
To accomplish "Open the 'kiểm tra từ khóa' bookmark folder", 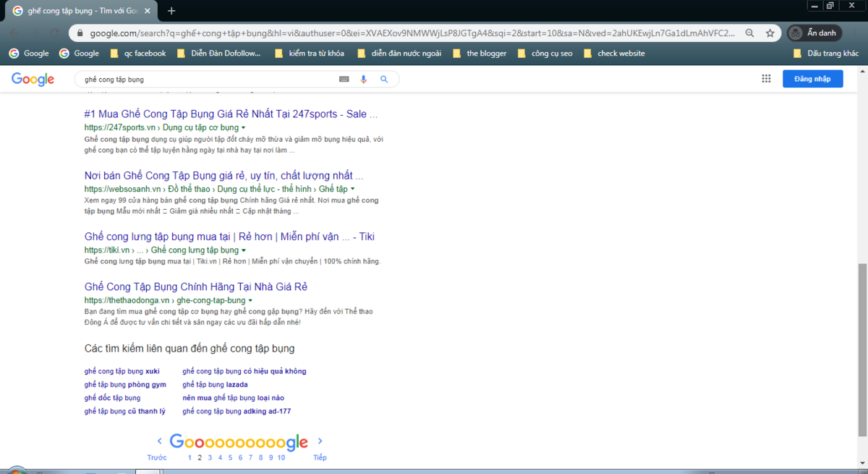I will click(x=310, y=54).
